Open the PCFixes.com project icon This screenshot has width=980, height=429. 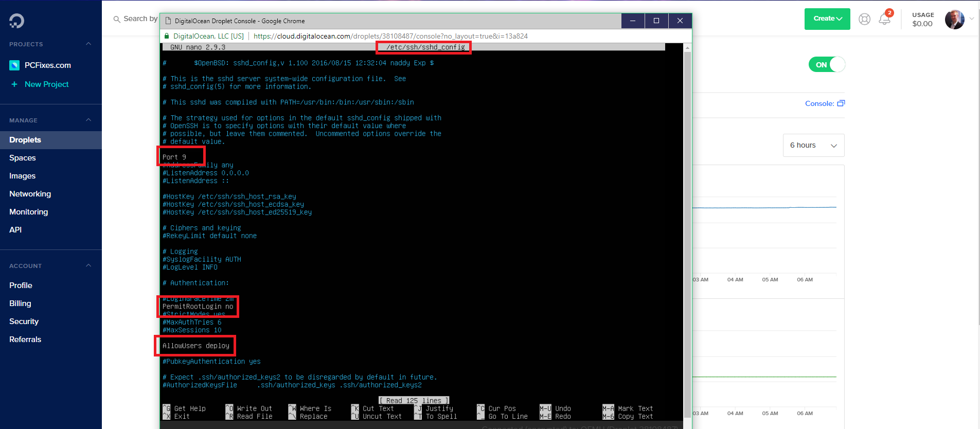[x=14, y=65]
